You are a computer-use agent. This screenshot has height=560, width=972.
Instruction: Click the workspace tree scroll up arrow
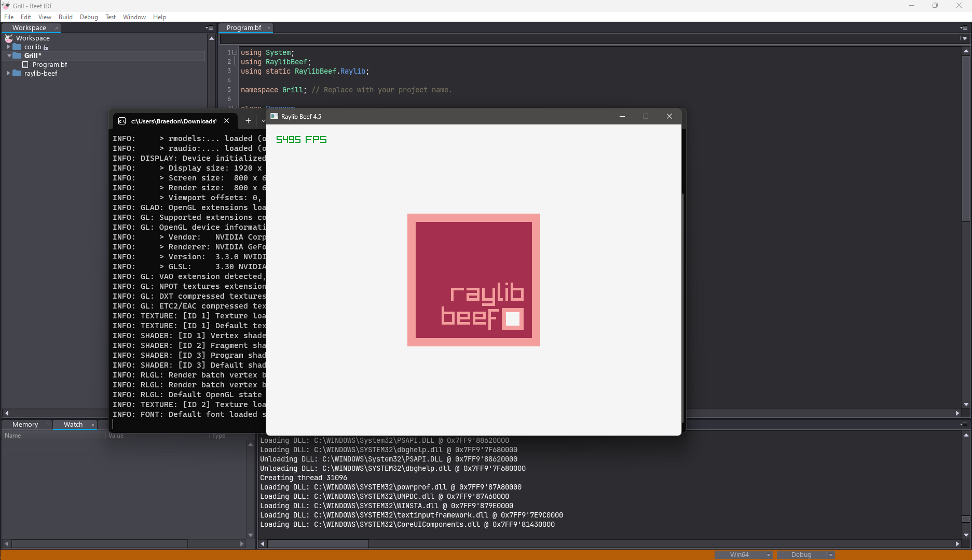pyautogui.click(x=212, y=38)
